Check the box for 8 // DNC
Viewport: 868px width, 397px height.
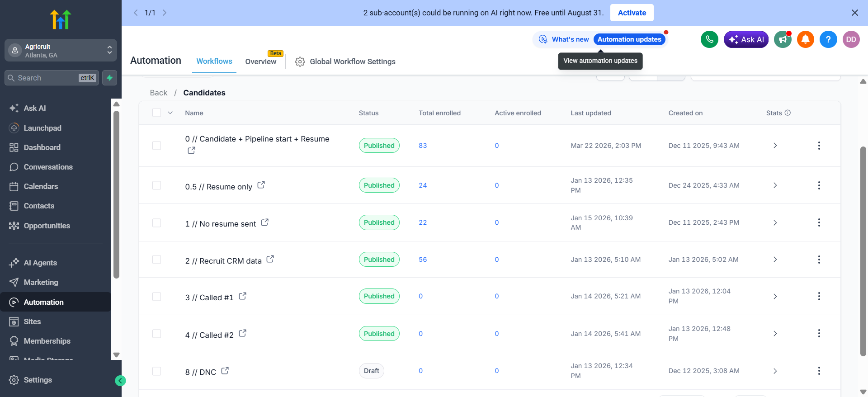pyautogui.click(x=157, y=371)
